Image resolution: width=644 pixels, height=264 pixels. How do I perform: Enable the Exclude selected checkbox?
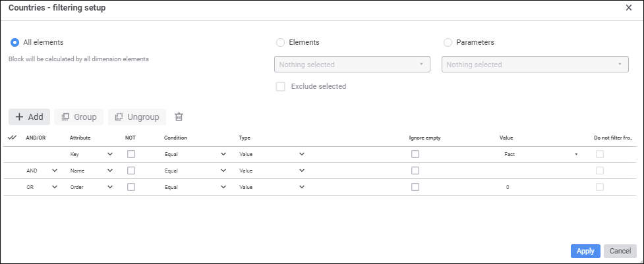click(280, 86)
